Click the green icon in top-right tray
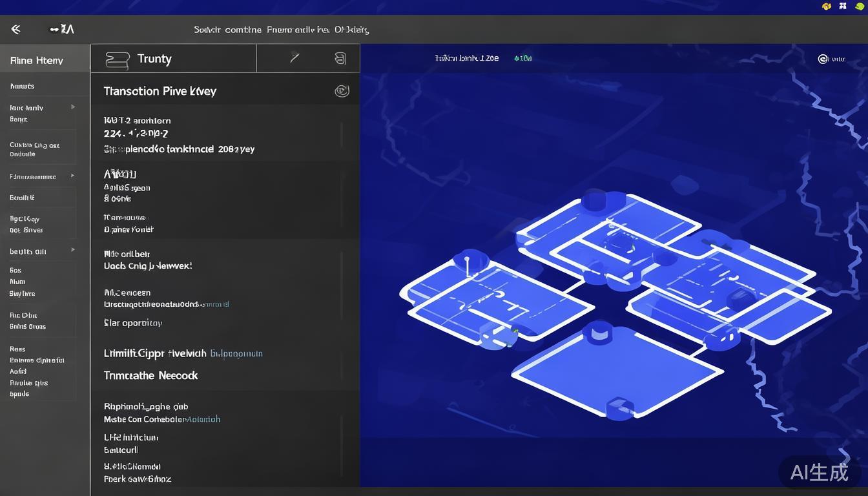868x496 pixels. click(x=860, y=6)
